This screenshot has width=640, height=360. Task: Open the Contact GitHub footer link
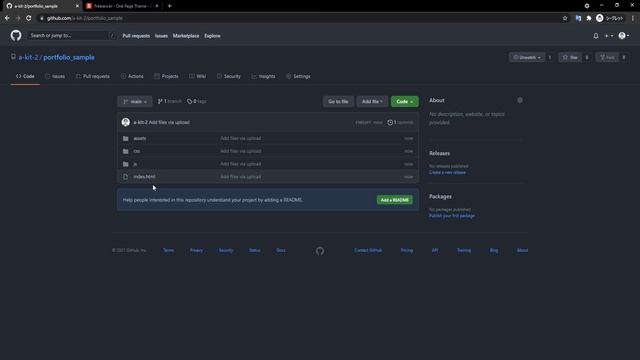(368, 250)
